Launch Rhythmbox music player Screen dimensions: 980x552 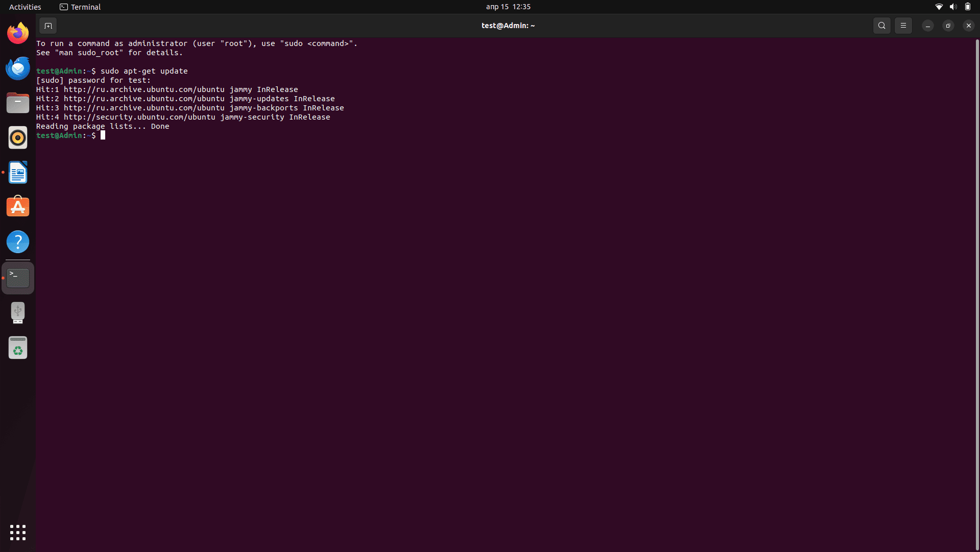pos(18,138)
